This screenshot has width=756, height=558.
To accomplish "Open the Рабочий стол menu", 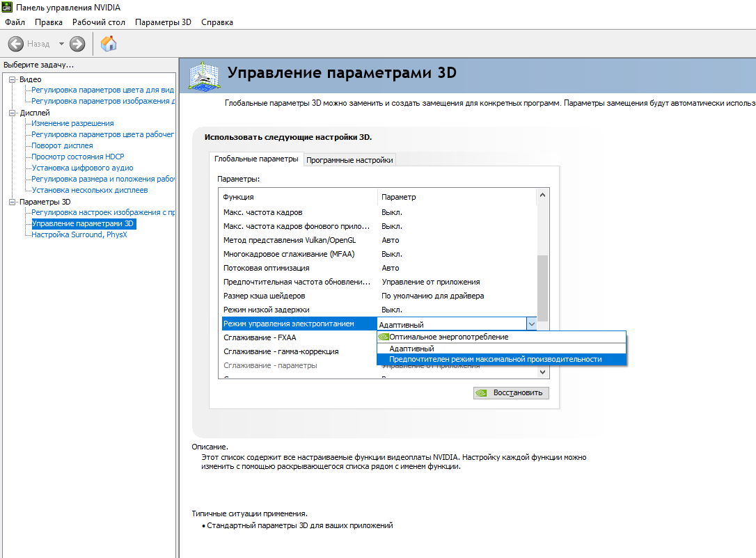I will pyautogui.click(x=99, y=22).
